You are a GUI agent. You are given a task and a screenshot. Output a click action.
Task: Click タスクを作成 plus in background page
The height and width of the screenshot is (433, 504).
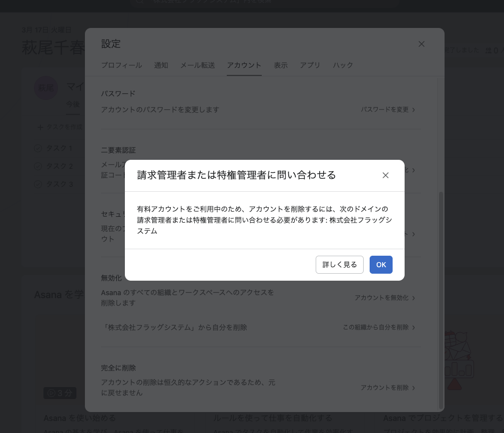[x=40, y=128]
